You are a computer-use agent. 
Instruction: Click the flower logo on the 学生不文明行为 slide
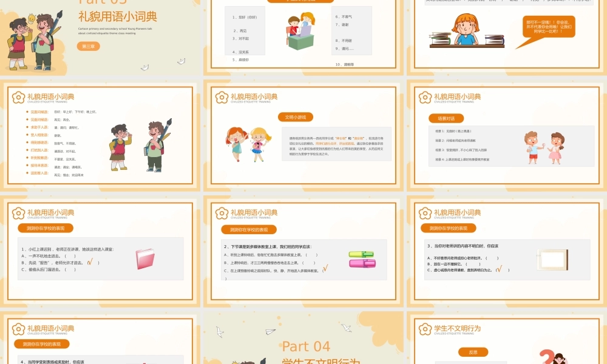click(425, 329)
